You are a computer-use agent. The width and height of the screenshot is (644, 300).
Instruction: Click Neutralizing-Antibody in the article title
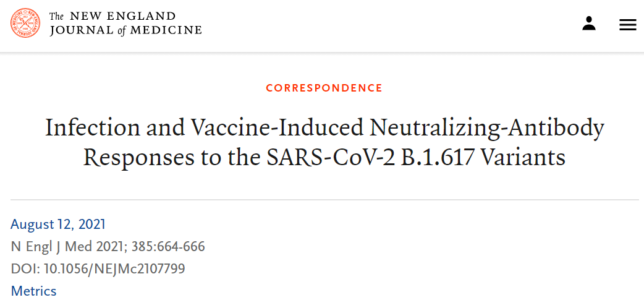click(486, 127)
